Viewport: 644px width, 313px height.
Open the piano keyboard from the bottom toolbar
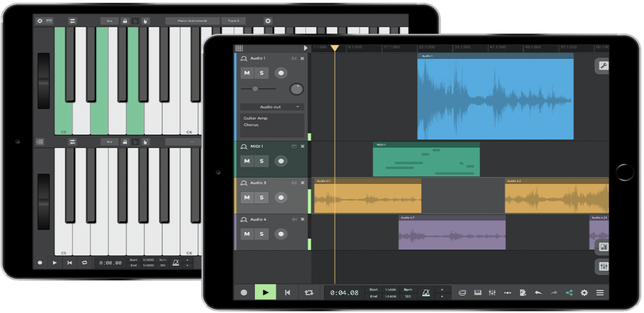click(x=478, y=292)
